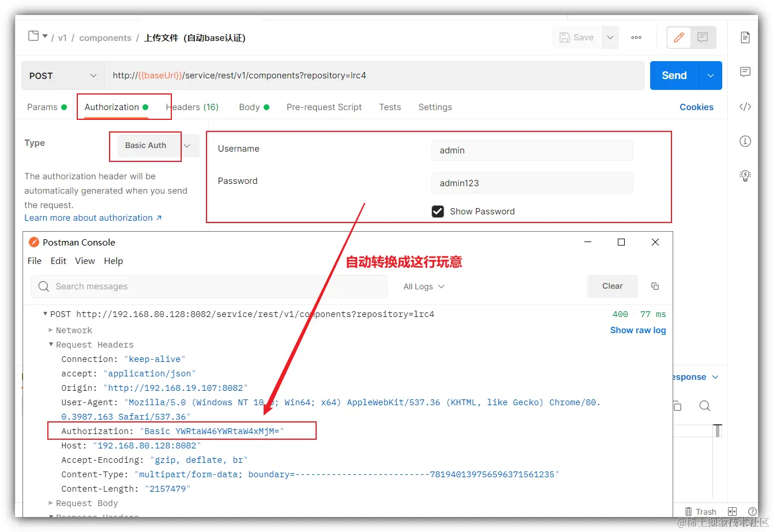773x532 pixels.
Task: Open the Help menu in Postman Console
Action: point(114,261)
